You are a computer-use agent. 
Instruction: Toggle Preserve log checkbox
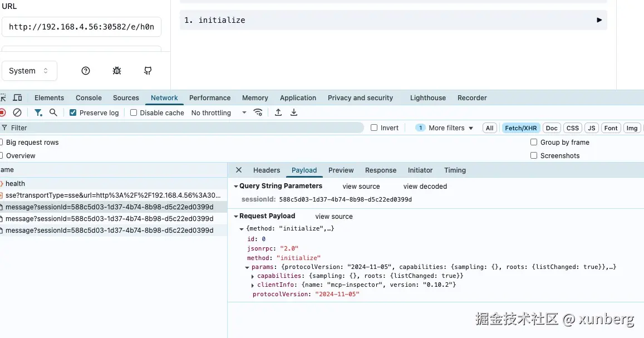(73, 112)
